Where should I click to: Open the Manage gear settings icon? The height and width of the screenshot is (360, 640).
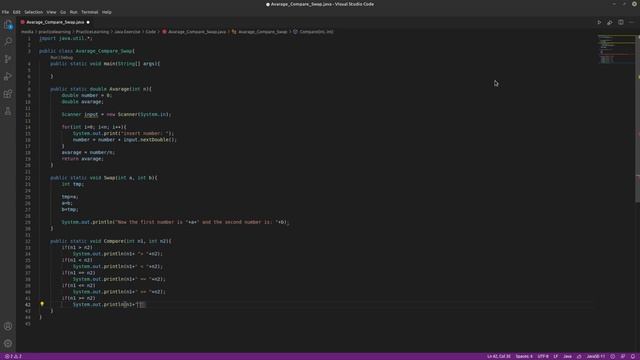pyautogui.click(x=8, y=343)
